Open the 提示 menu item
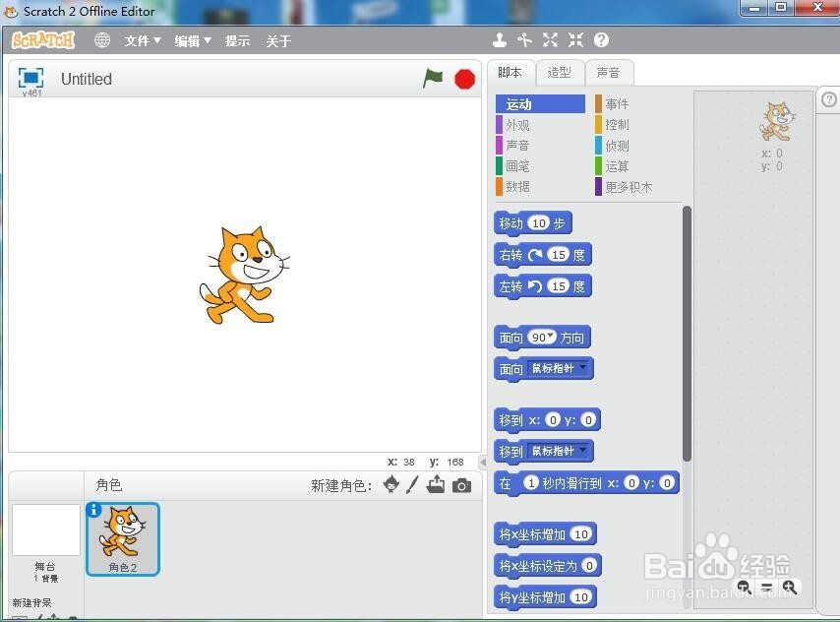Viewport: 840px width, 622px height. [x=237, y=40]
